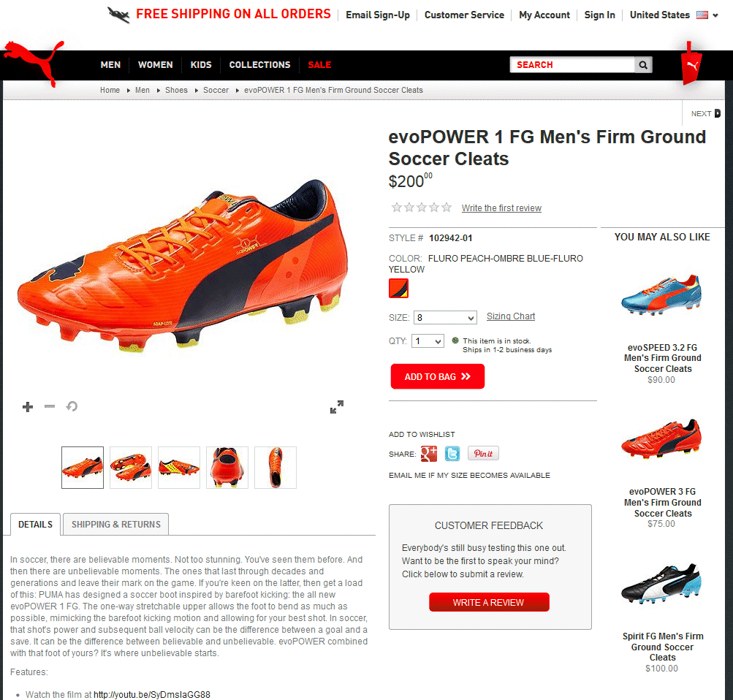
Task: Click the Write a Review button
Action: [489, 602]
